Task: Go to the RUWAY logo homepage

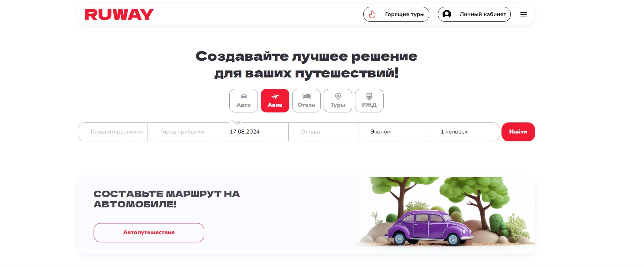Action: 119,14
